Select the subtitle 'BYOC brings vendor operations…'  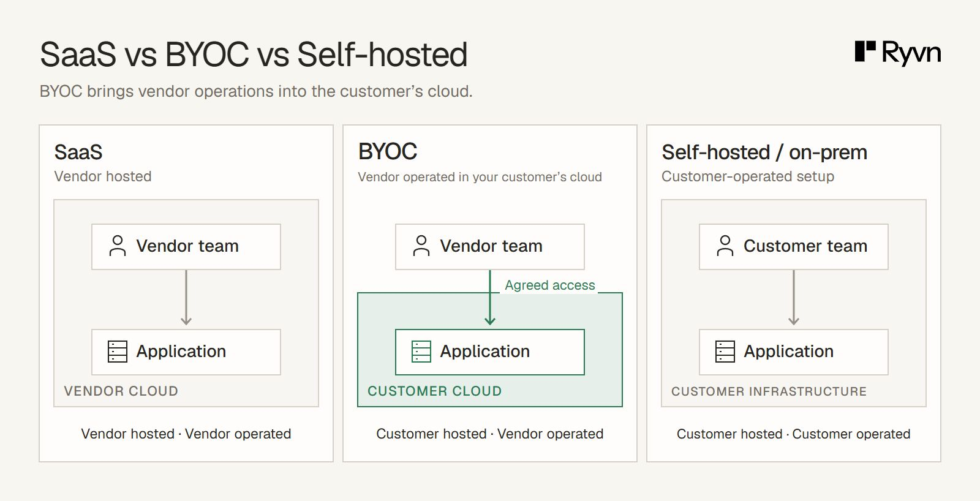(x=256, y=91)
